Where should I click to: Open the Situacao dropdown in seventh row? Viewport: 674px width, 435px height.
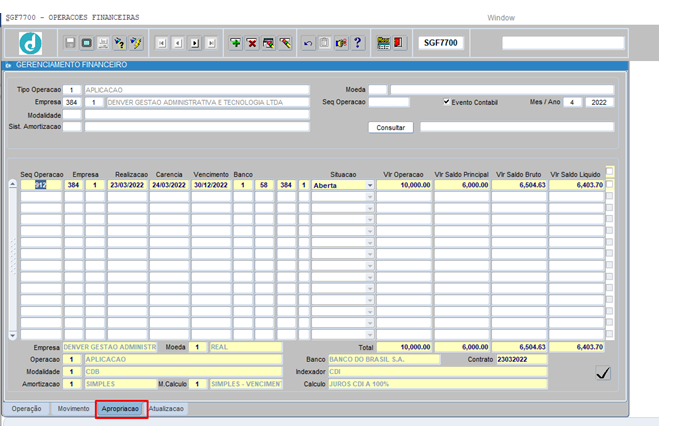370,254
